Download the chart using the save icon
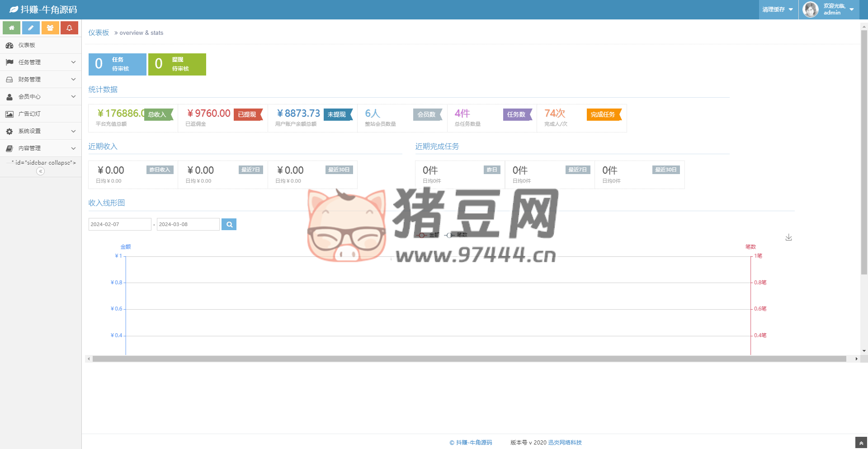Screen dimensions: 868x449 [788, 237]
